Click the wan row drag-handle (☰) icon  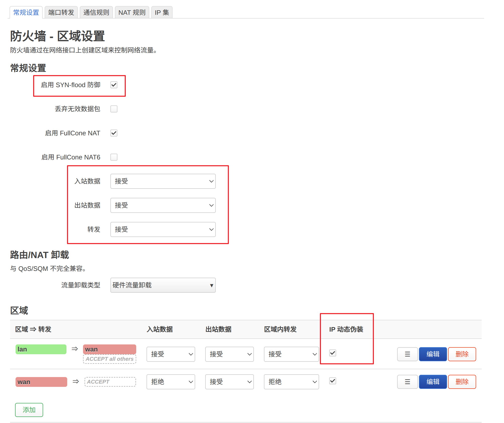(x=407, y=382)
